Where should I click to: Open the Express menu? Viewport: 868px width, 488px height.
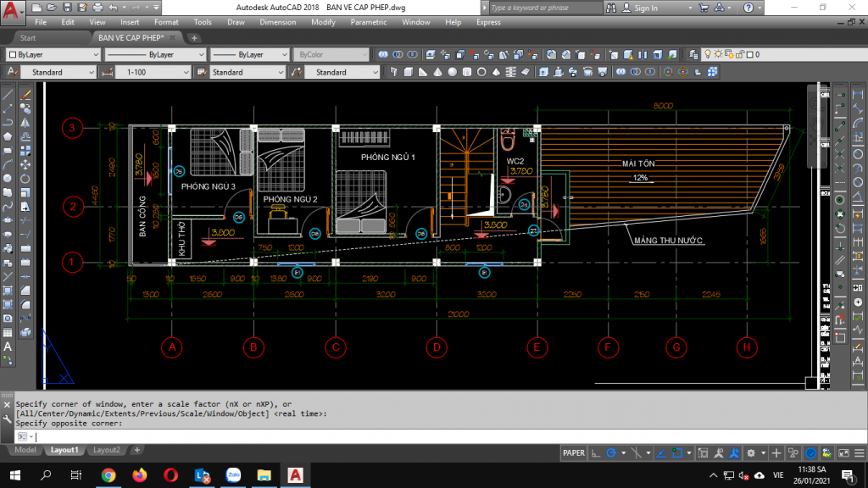coord(488,22)
